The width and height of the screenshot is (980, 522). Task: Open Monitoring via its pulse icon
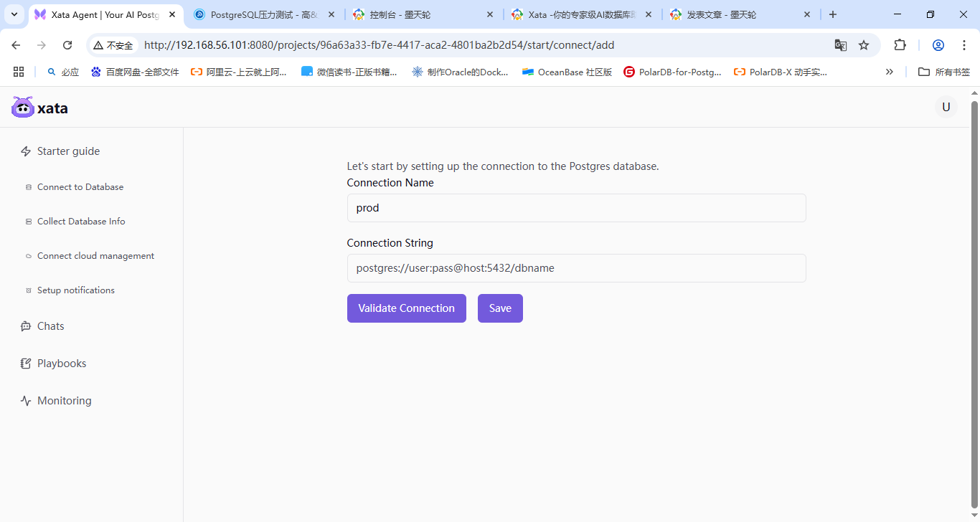point(26,400)
